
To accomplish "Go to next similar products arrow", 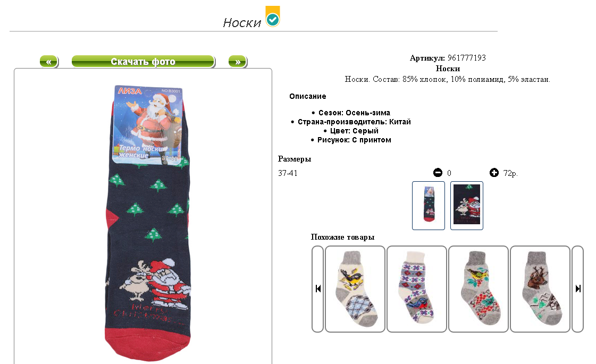I will coord(578,289).
